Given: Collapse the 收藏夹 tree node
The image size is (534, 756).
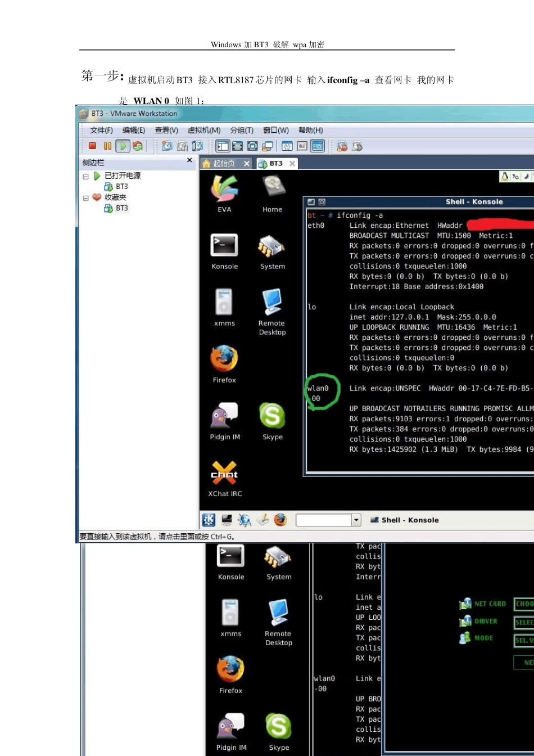Looking at the screenshot, I should coord(86,198).
